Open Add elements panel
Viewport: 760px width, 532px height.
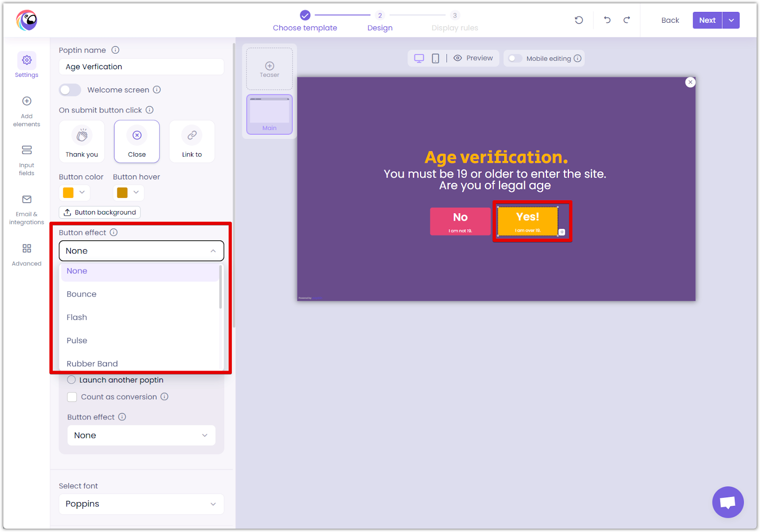27,101
